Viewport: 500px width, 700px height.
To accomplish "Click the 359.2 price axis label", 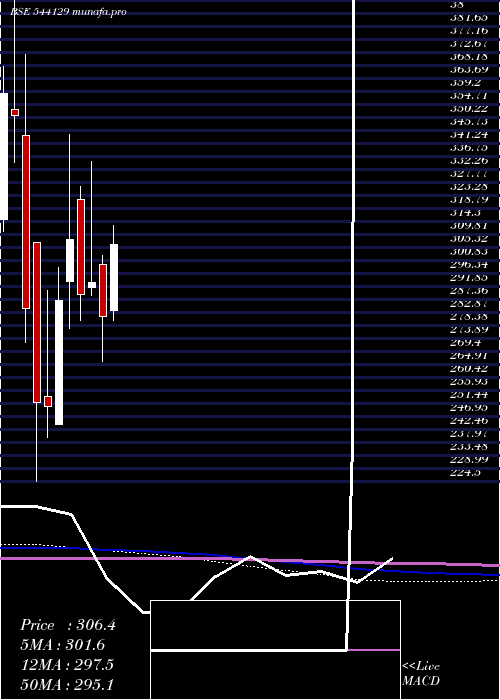I will click(x=466, y=83).
